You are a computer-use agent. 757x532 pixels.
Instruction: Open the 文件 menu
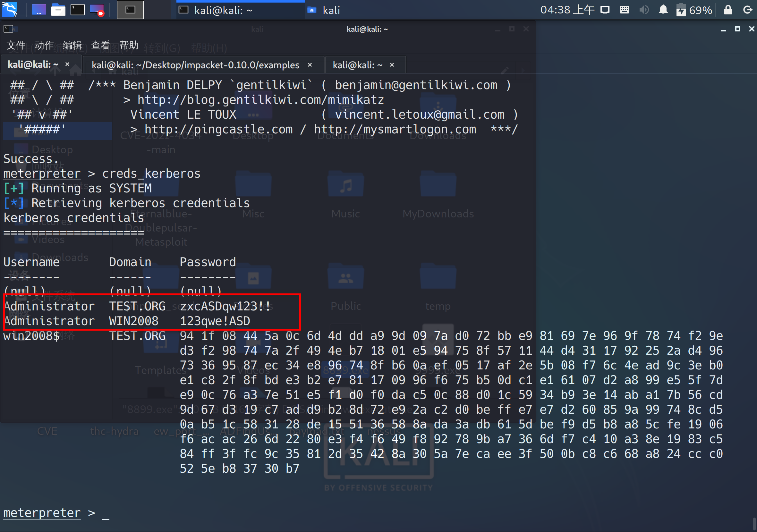(15, 45)
